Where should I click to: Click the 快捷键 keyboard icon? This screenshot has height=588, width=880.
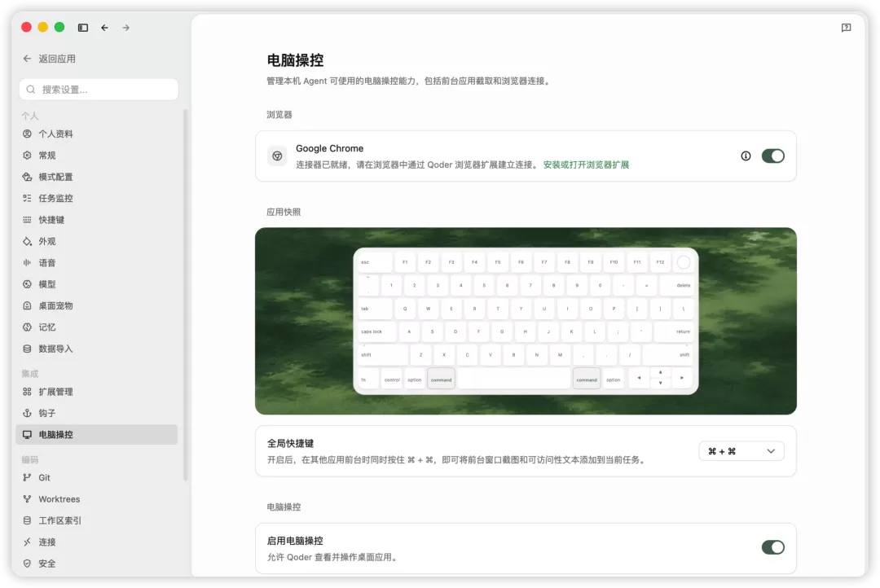click(27, 219)
